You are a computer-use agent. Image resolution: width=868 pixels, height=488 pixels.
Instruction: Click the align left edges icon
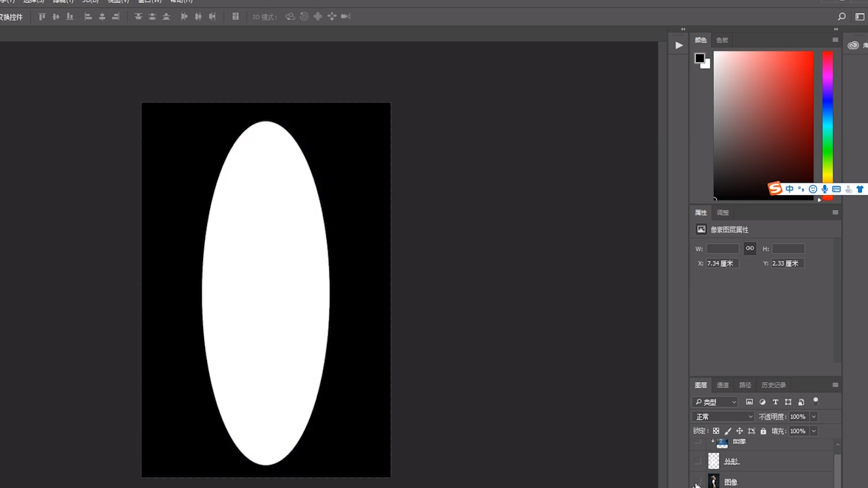[88, 16]
